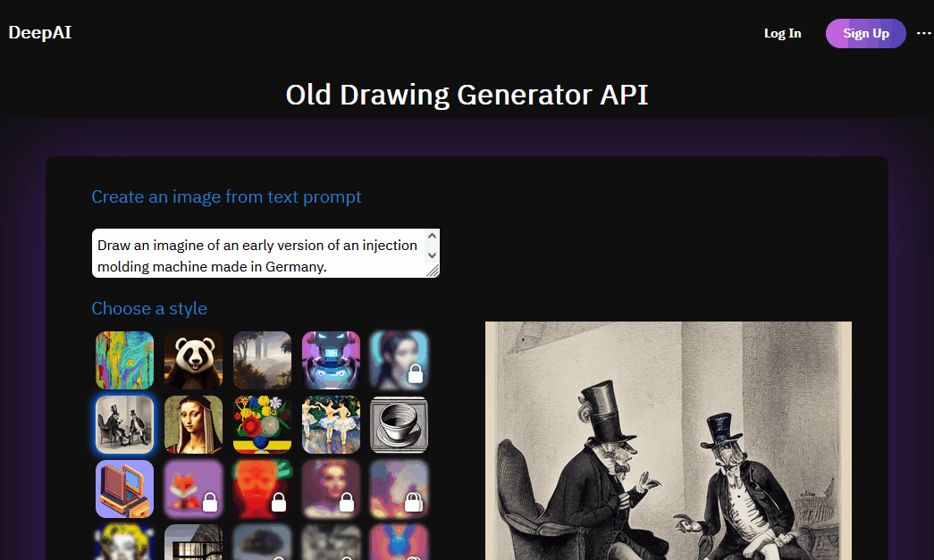Click the Sign Up button
This screenshot has width=934, height=560.
pyautogui.click(x=865, y=33)
